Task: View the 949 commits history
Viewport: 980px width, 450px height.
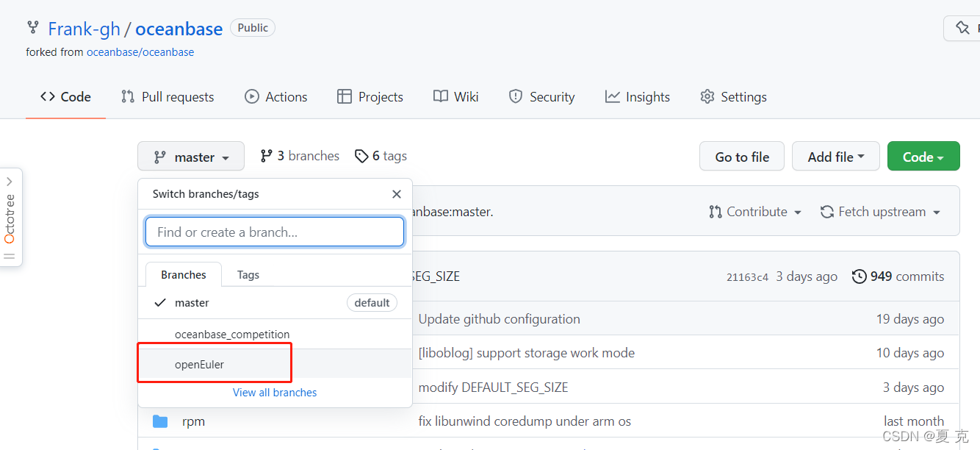Action: point(898,276)
